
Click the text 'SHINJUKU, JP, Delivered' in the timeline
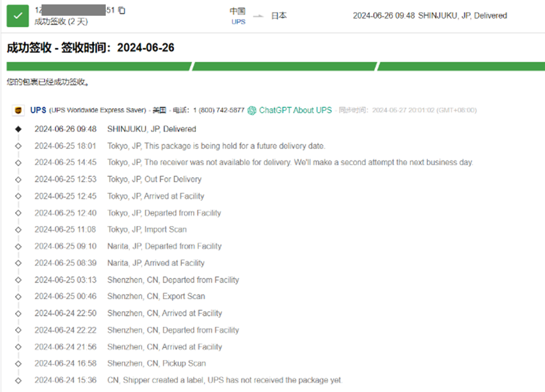pyautogui.click(x=152, y=129)
